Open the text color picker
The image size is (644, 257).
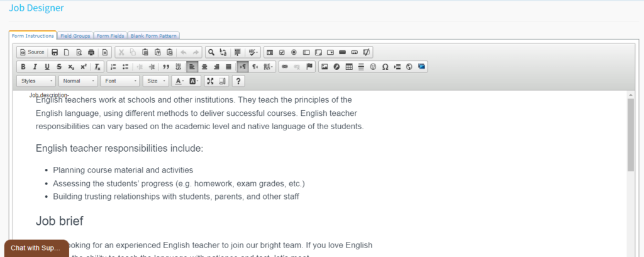[179, 81]
